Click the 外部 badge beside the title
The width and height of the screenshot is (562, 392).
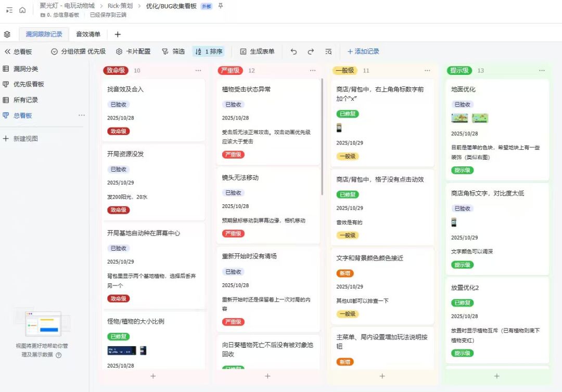click(207, 6)
